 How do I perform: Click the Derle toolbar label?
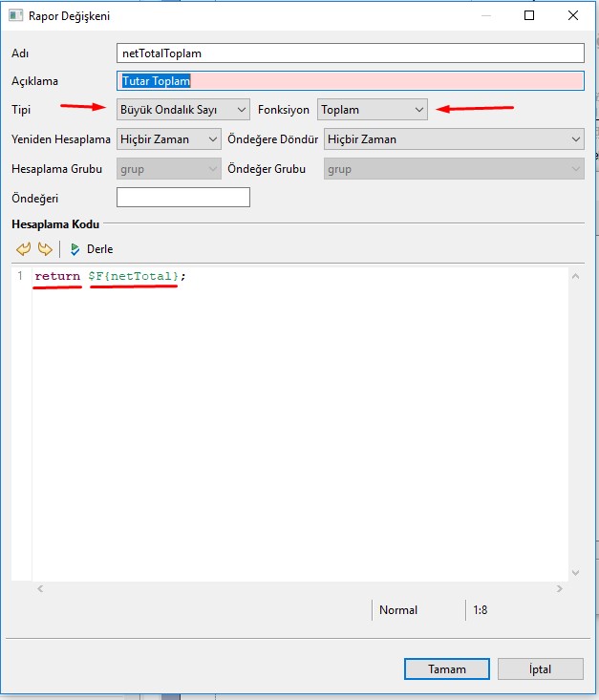coord(99,249)
